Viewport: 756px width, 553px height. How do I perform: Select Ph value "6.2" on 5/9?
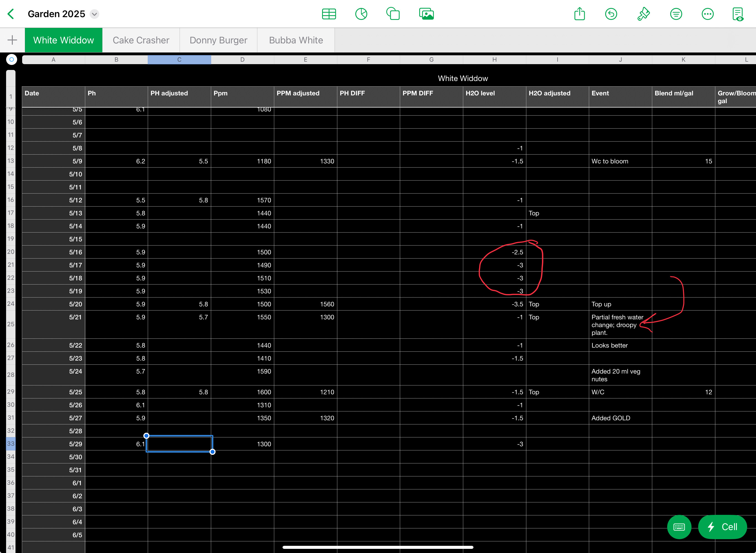[116, 161]
